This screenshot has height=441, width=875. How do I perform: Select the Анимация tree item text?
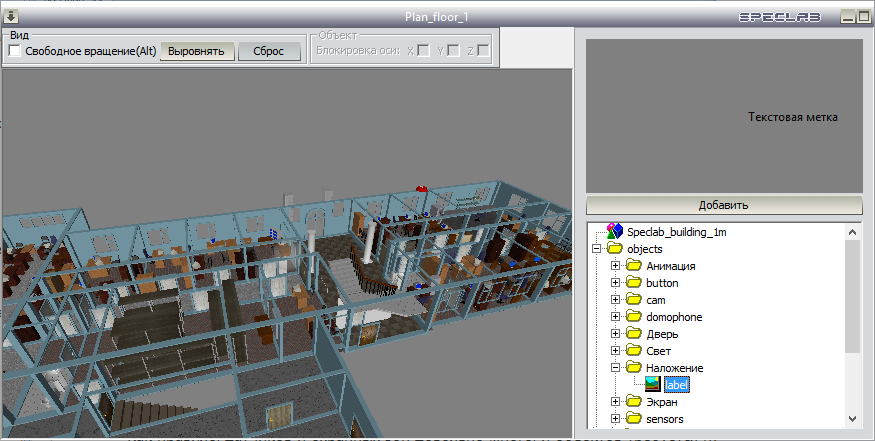click(x=671, y=266)
